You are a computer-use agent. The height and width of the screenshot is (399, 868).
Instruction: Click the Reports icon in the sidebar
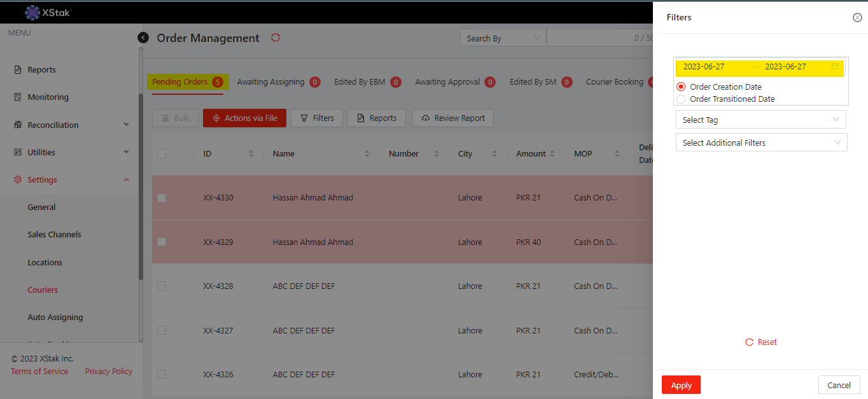coord(18,70)
